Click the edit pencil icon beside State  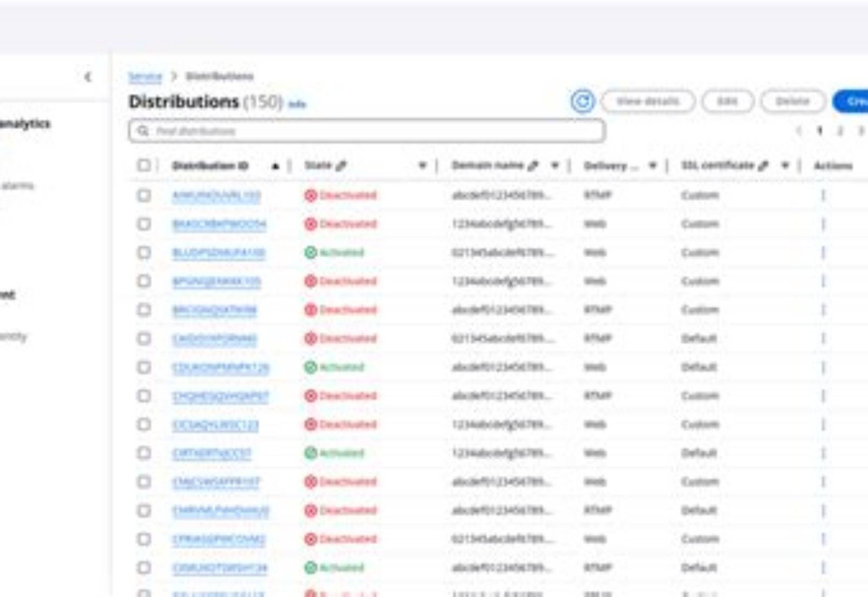coord(341,166)
